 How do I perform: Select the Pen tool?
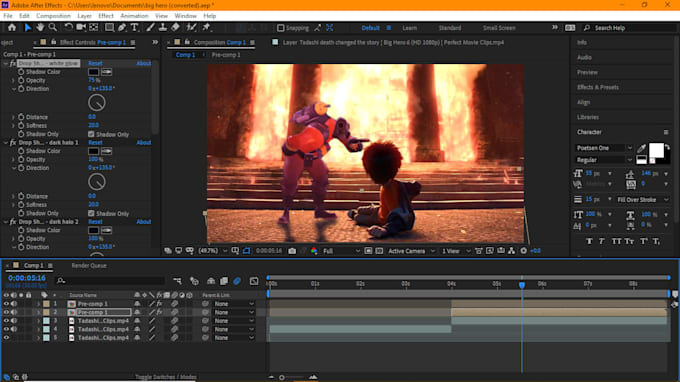tap(122, 28)
